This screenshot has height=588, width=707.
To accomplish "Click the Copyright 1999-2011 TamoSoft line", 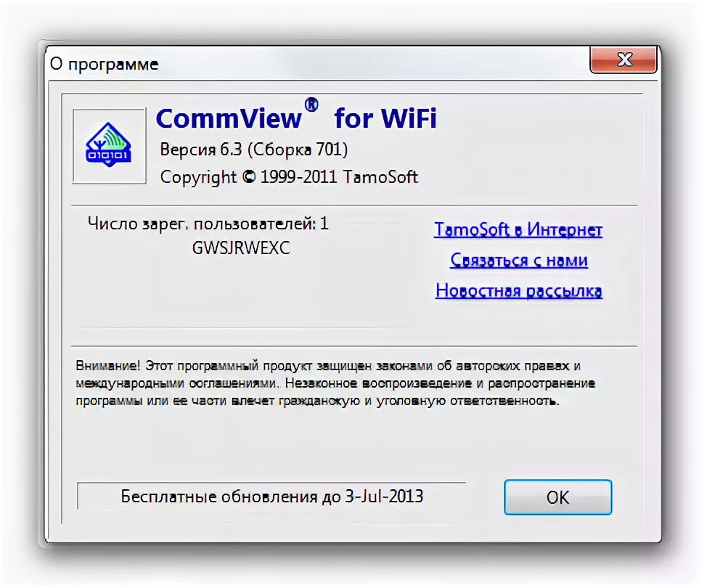I will click(x=289, y=176).
